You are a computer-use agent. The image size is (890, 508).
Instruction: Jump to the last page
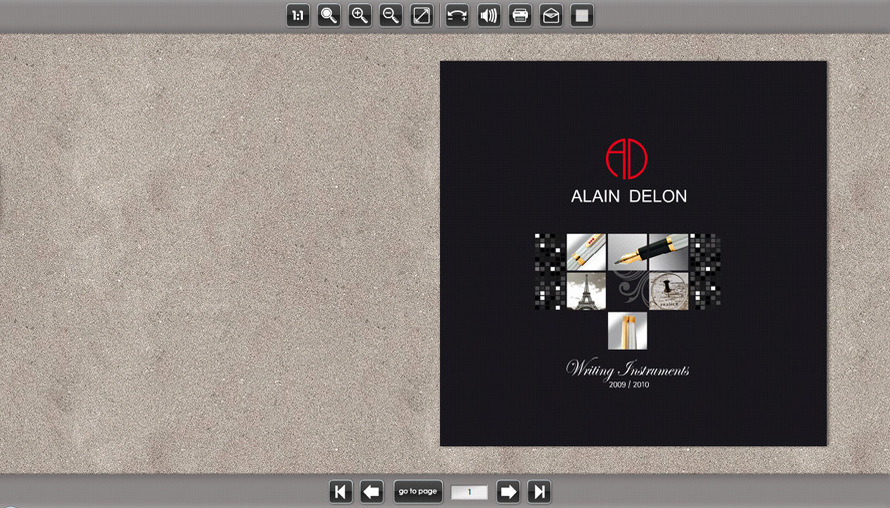539,492
